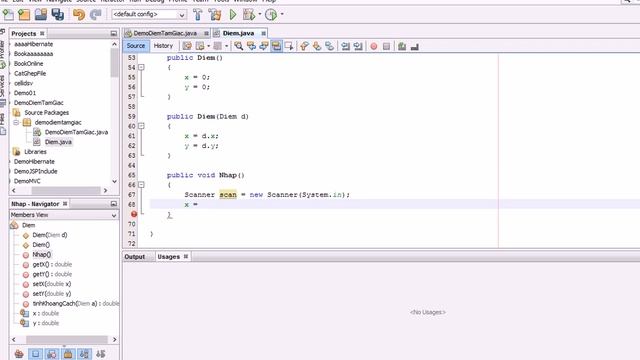640x360 pixels.
Task: Click Projects panel vertical scrollbar thumb
Action: coord(114,63)
